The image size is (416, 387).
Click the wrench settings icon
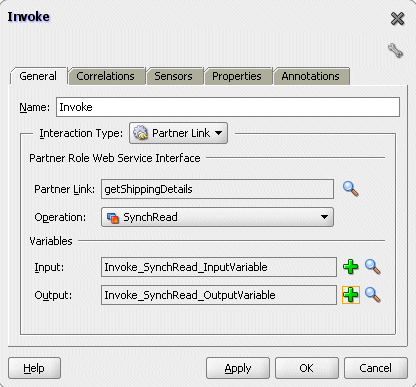point(395,51)
